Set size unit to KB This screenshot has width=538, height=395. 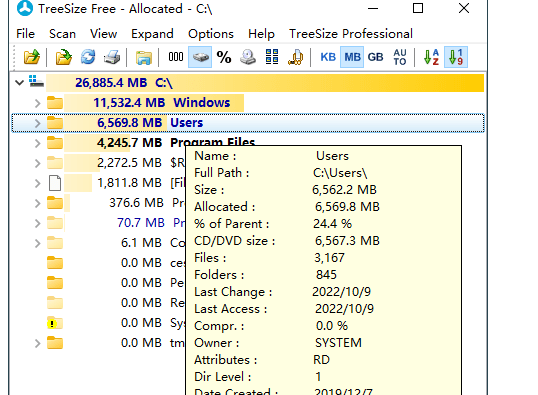click(x=328, y=57)
